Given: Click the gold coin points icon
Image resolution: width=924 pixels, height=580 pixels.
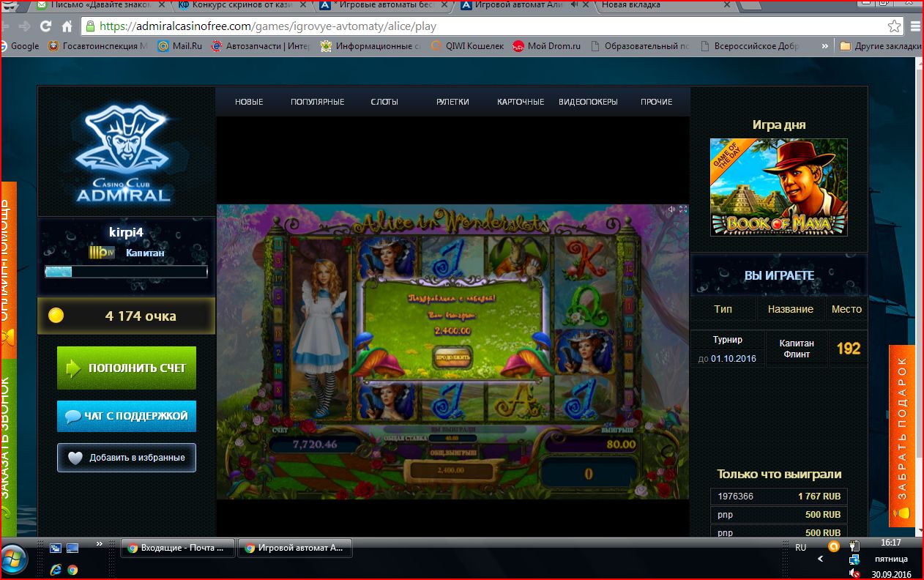Looking at the screenshot, I should 56,316.
